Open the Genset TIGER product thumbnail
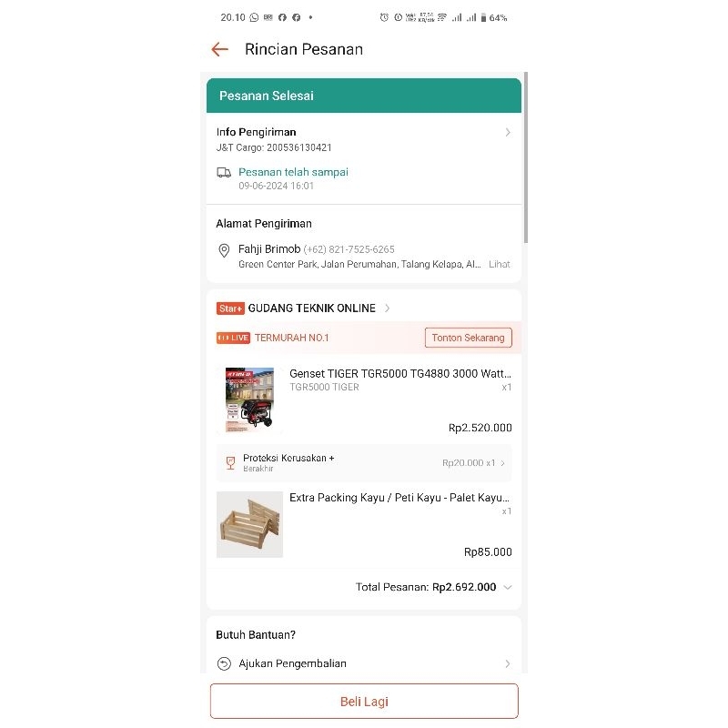The width and height of the screenshot is (728, 728). (x=249, y=400)
